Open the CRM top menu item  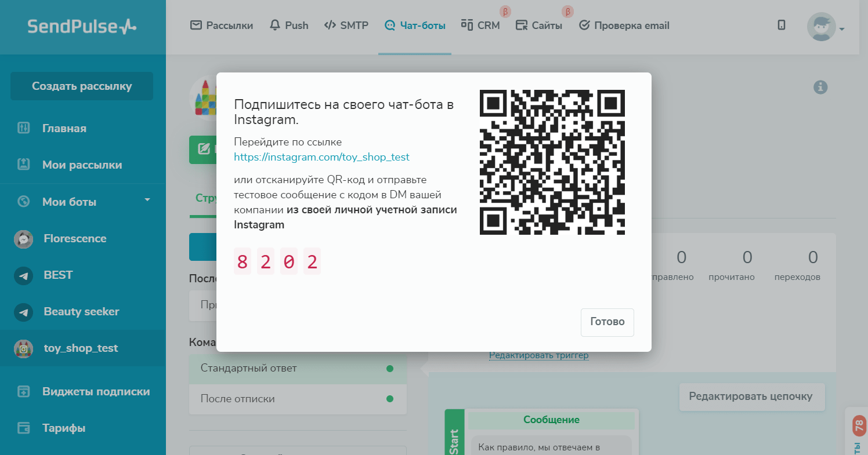click(480, 26)
